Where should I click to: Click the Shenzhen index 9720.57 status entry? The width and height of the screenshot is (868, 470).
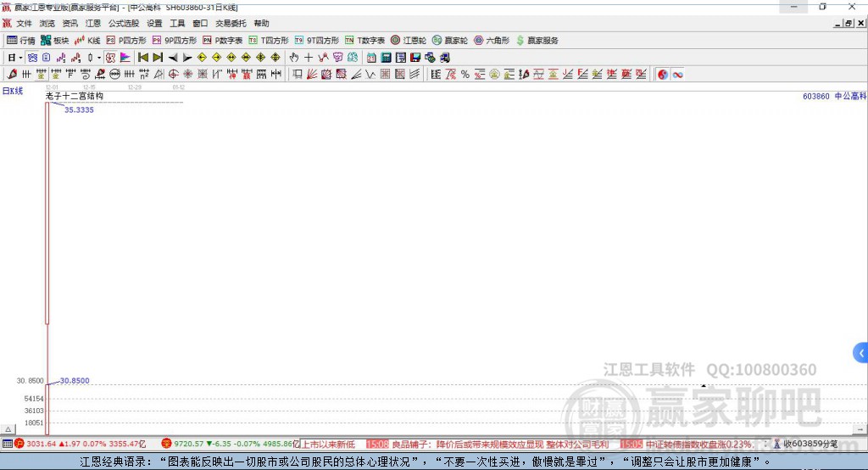(x=230, y=444)
